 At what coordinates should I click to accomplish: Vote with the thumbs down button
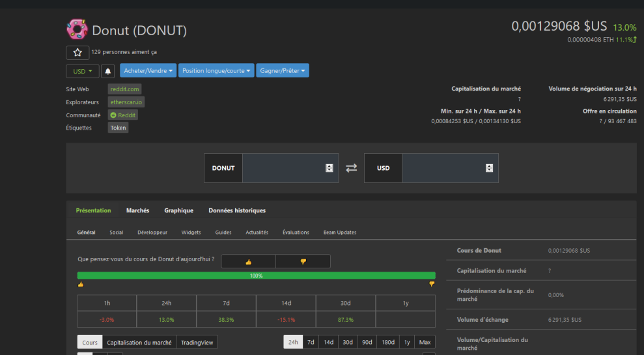(x=303, y=261)
